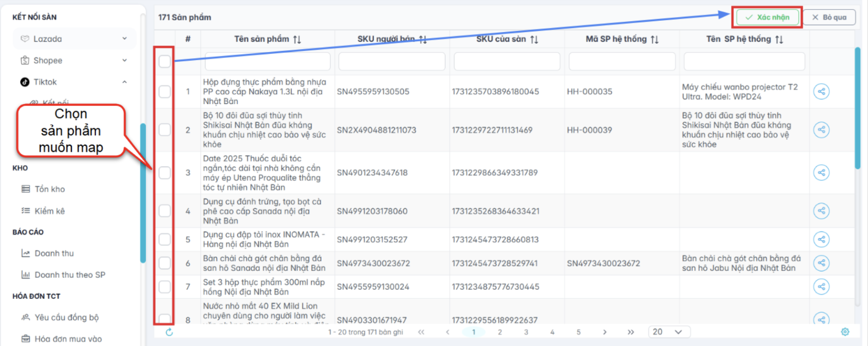Image resolution: width=868 pixels, height=346 pixels.
Task: Click the share icon for product row 1
Action: 821,92
